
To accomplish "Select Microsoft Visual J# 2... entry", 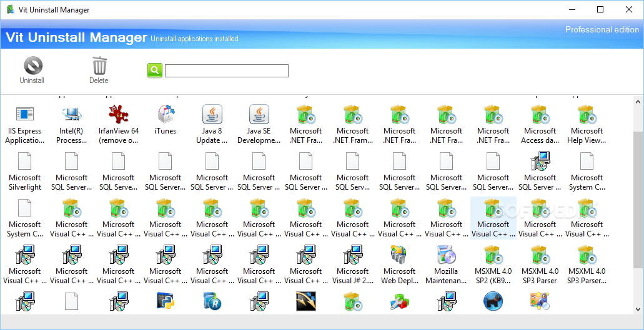I will [352, 264].
